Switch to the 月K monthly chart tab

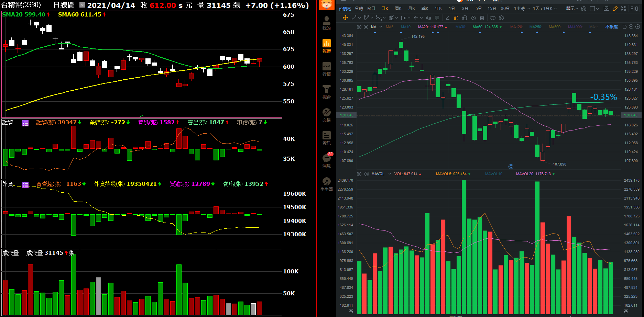412,9
